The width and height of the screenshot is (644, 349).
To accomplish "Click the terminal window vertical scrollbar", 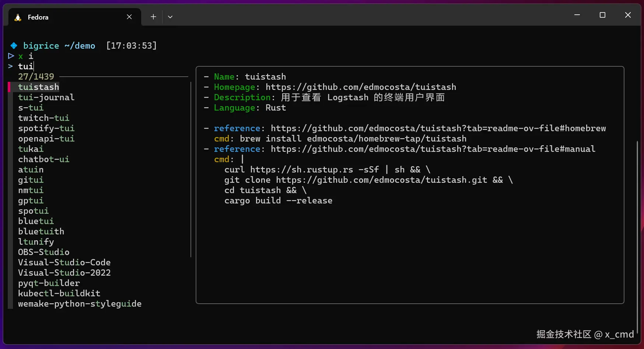I will point(637,232).
